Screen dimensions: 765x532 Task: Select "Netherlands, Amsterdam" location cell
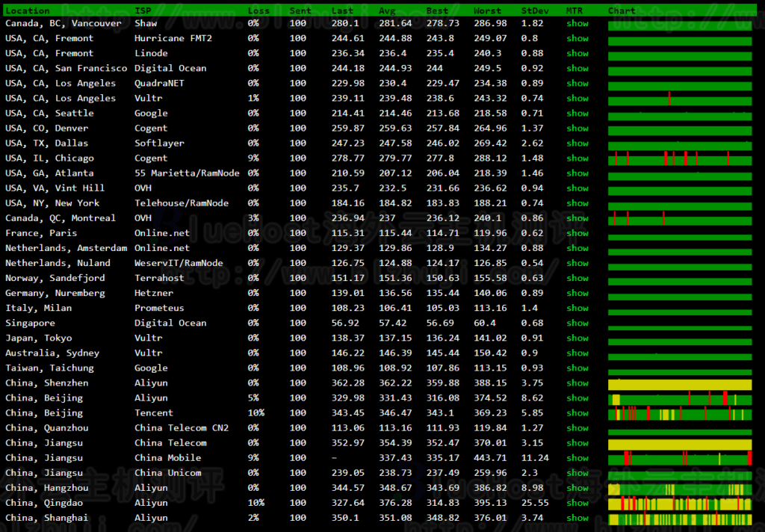click(66, 248)
